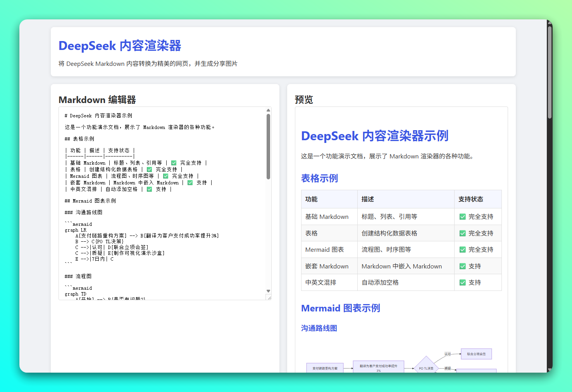Click the 预览 heading

click(x=304, y=100)
